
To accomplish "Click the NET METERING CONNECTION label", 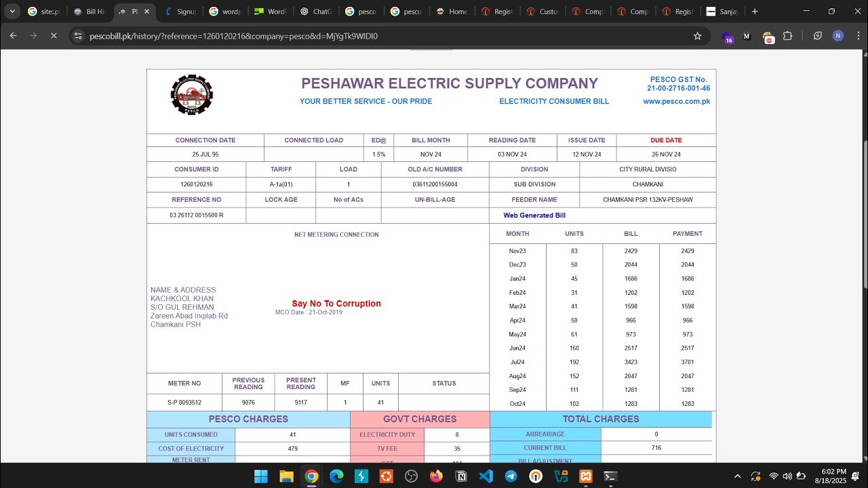I will [x=336, y=235].
